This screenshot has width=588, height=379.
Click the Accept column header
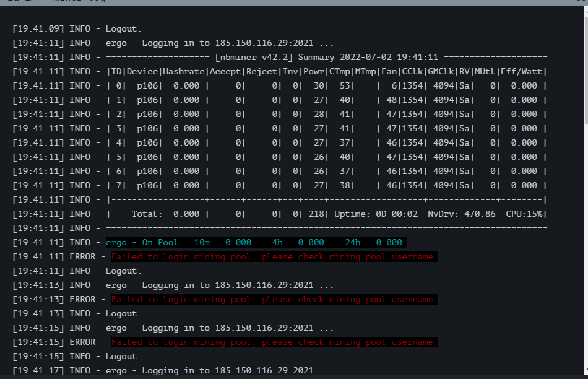225,72
